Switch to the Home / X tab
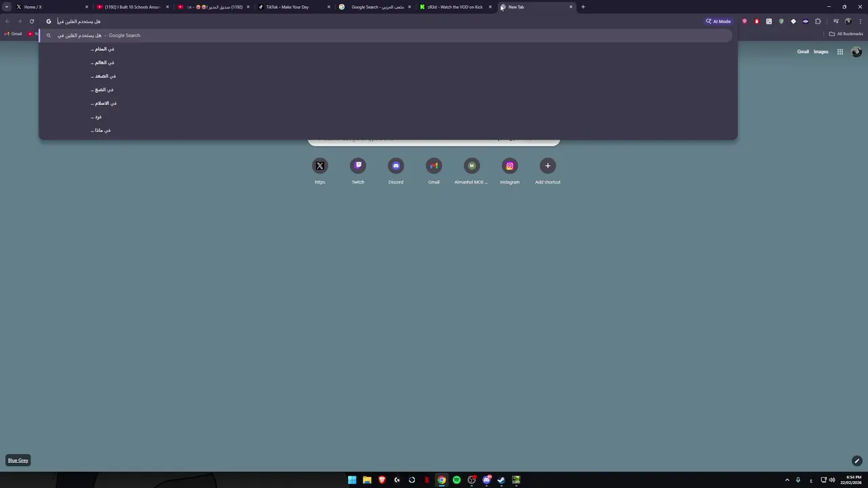This screenshot has height=488, width=868. click(51, 7)
